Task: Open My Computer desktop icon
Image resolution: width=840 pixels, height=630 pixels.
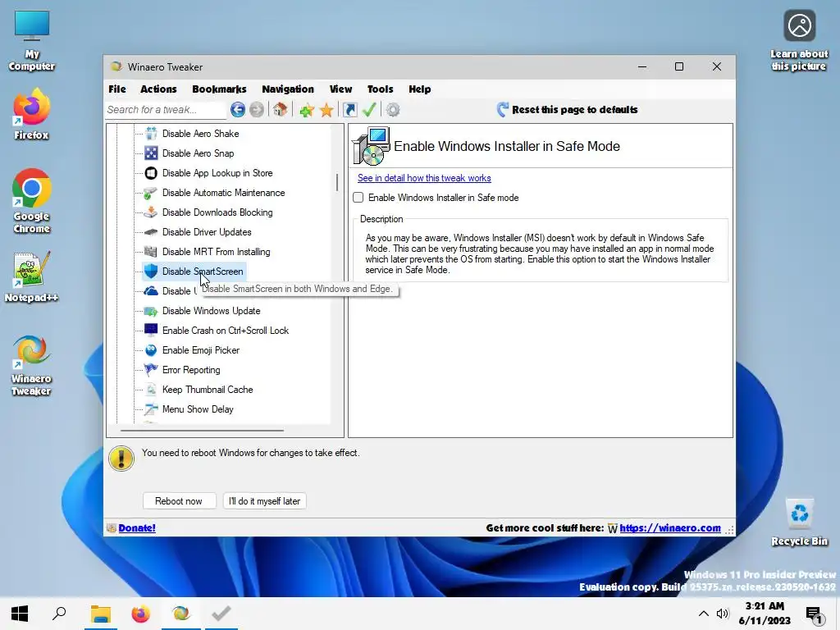Action: pos(32,41)
